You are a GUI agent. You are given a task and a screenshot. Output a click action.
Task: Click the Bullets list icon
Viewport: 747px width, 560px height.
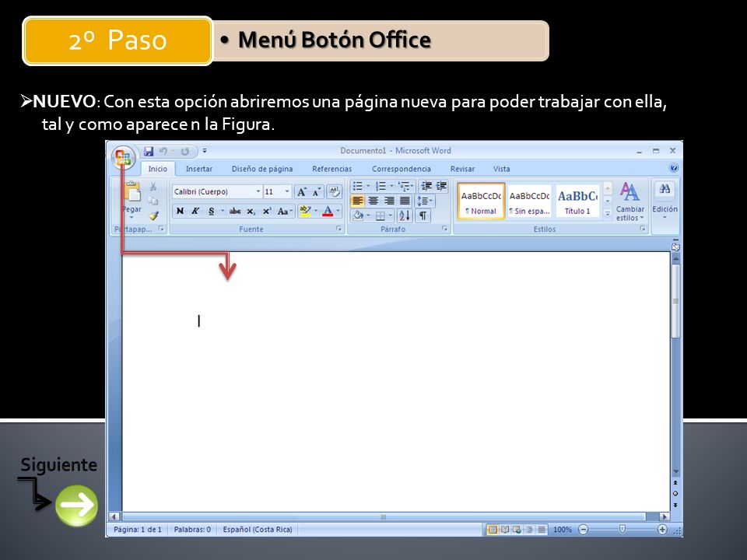coord(358,186)
